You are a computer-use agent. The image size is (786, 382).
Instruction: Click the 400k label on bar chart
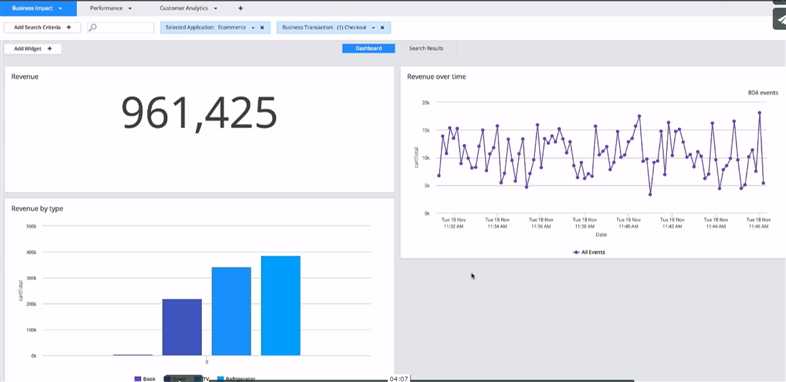pyautogui.click(x=31, y=252)
